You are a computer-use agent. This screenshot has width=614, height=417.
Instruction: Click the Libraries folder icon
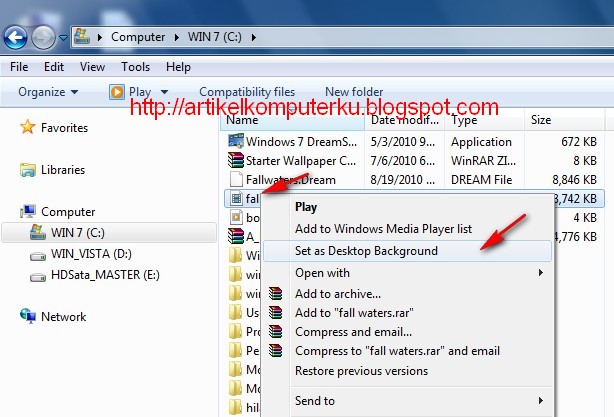point(28,170)
